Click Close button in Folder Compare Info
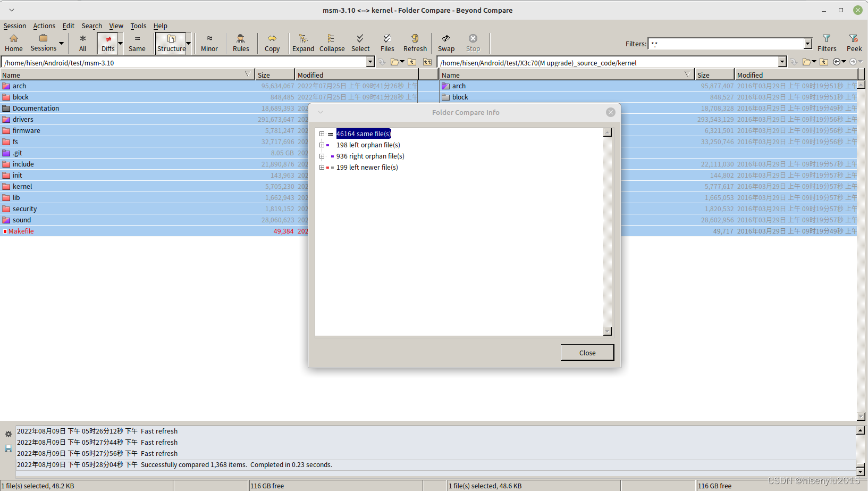The height and width of the screenshot is (491, 868). (587, 353)
